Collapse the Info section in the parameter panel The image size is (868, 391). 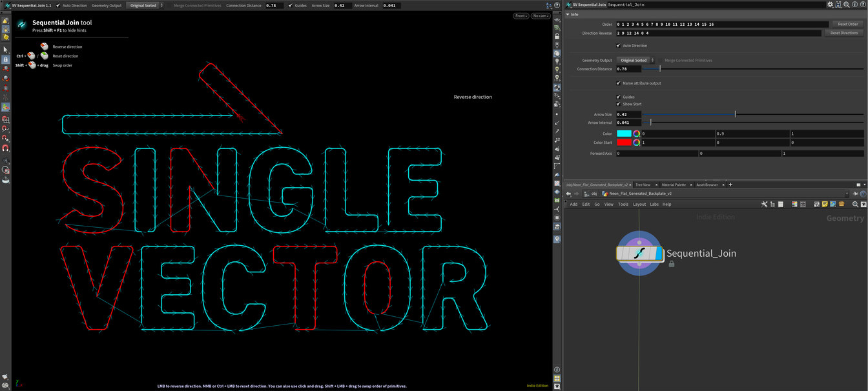(x=568, y=14)
